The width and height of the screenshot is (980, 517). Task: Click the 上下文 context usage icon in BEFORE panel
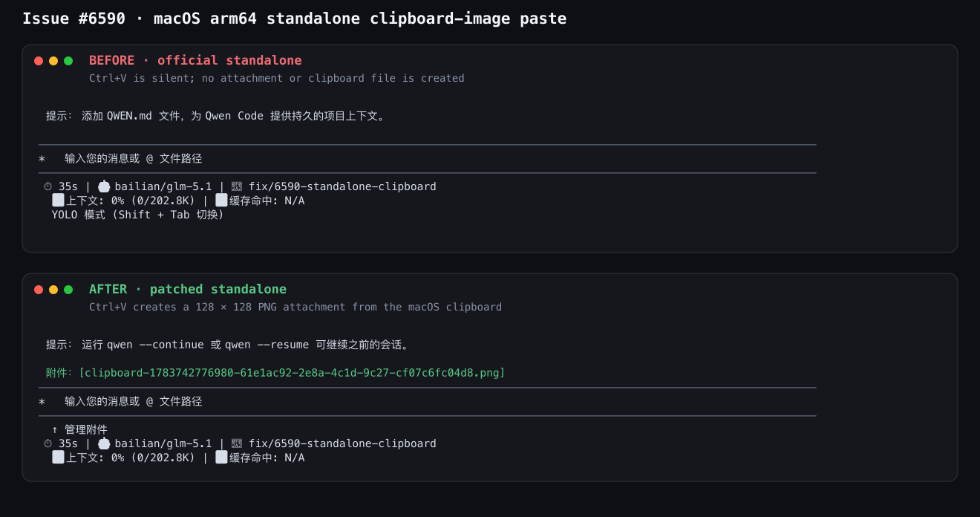click(58, 200)
